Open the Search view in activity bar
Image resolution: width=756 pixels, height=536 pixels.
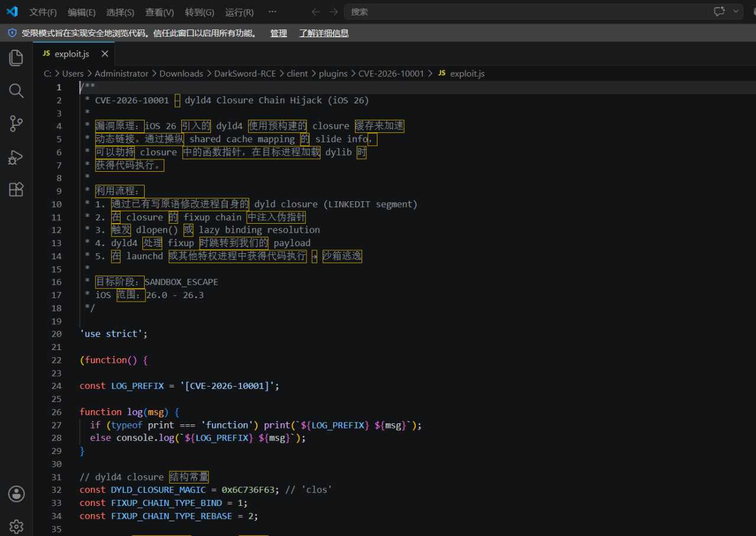click(16, 91)
